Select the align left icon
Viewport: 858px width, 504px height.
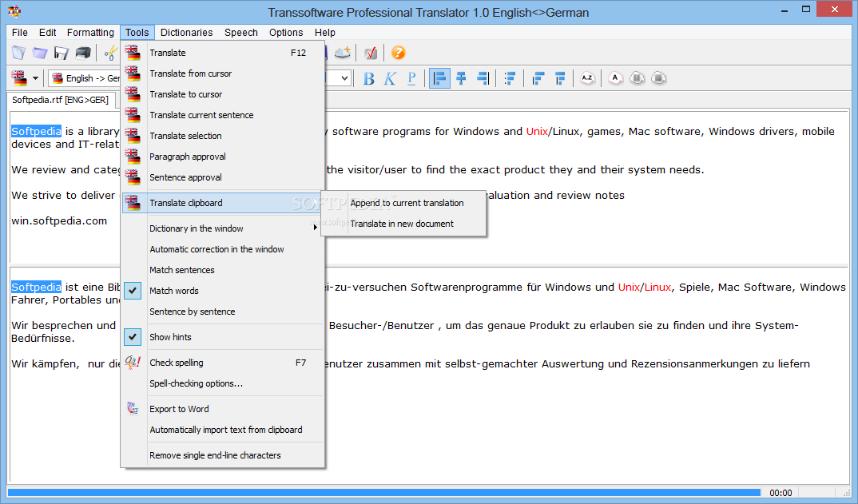point(439,79)
